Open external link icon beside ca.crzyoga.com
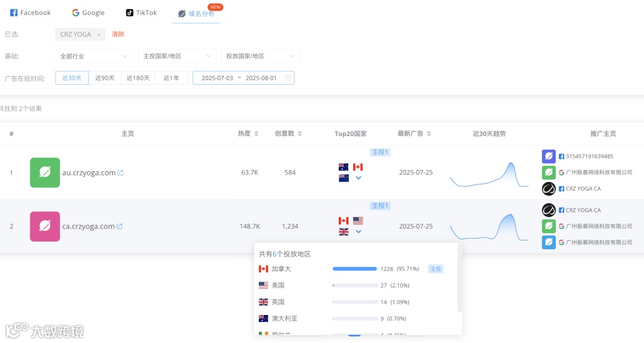644x343 pixels. click(119, 226)
